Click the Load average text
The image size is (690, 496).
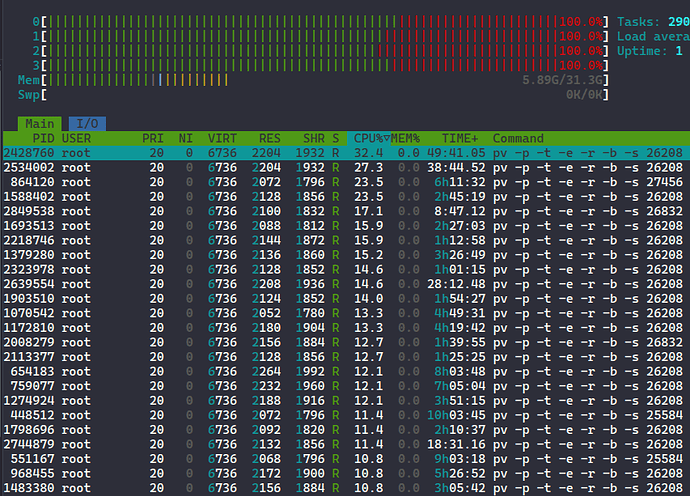pyautogui.click(x=653, y=36)
